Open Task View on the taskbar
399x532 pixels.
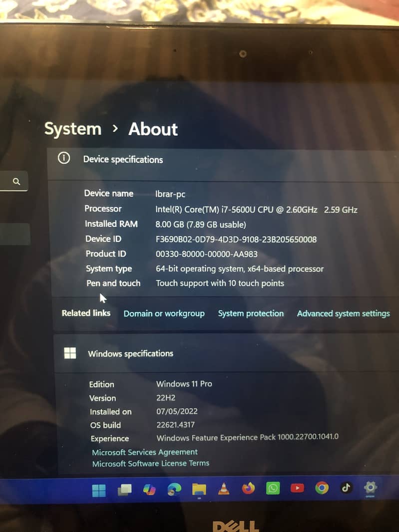point(124,490)
